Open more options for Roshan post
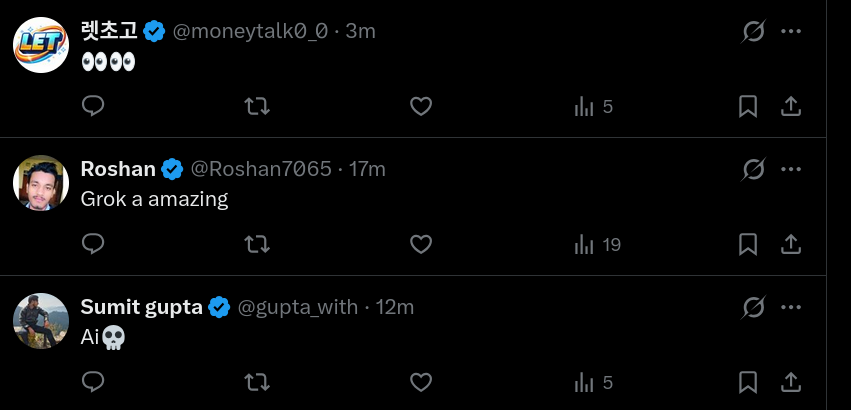Viewport: 851px width, 410px height. pyautogui.click(x=791, y=169)
